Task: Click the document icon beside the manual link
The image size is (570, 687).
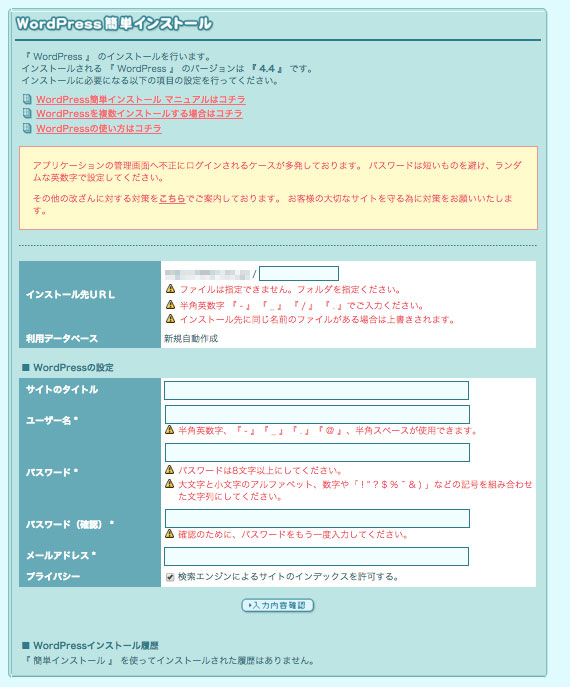Action: (x=27, y=99)
